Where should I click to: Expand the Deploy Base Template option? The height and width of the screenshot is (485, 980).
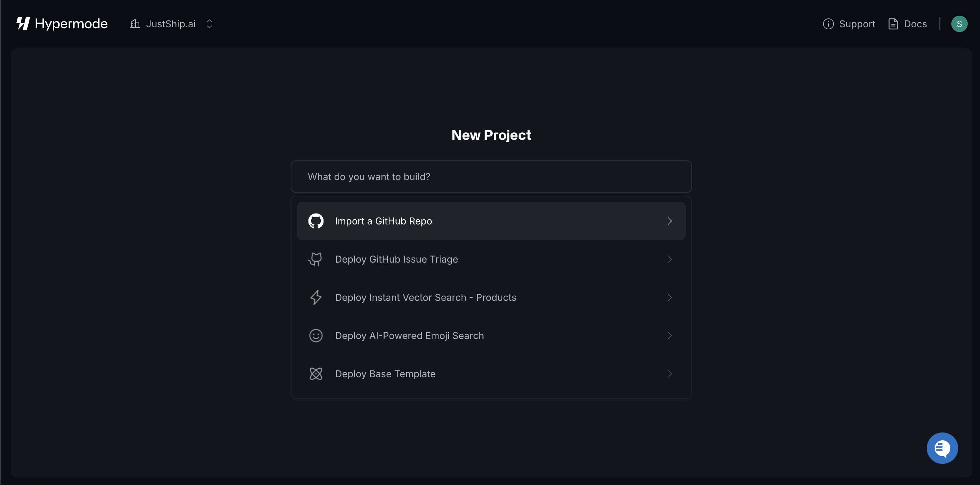(x=669, y=373)
